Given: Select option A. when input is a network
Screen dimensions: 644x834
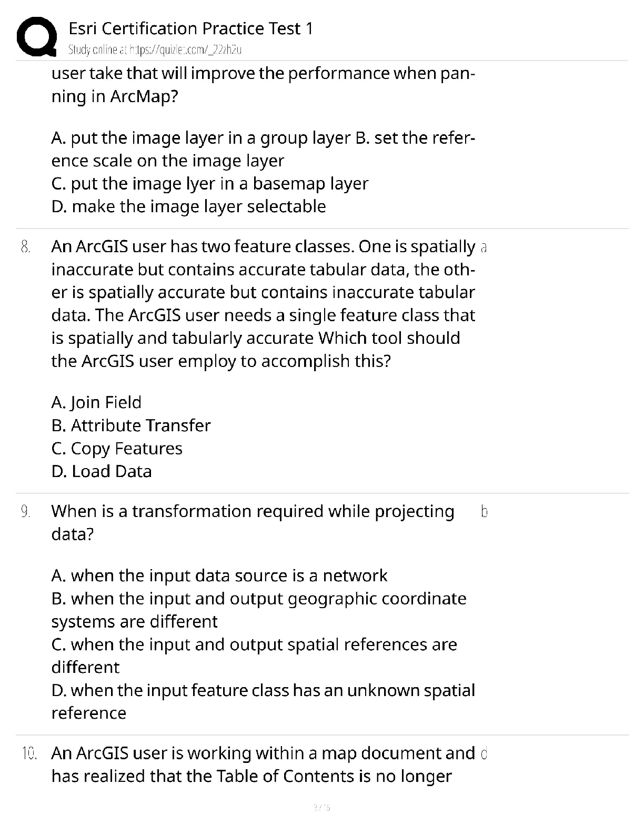Looking at the screenshot, I should [219, 575].
